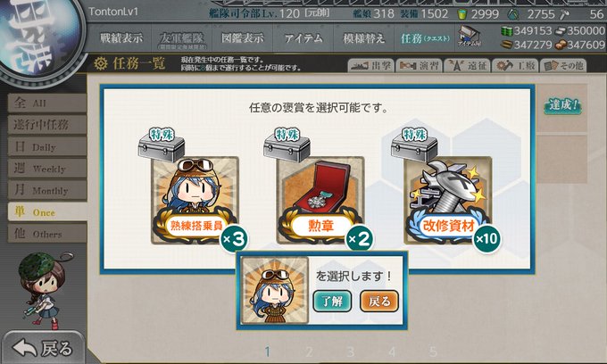Click the camouflaged fairy mascot

point(42,289)
